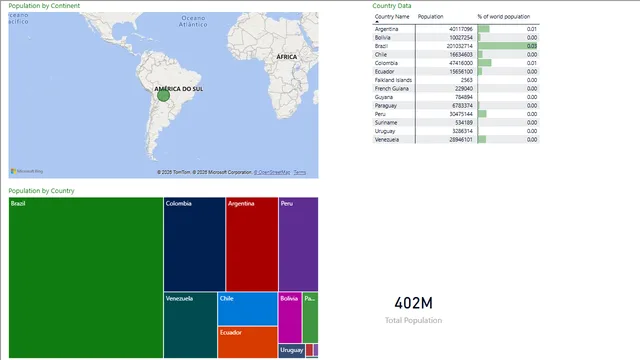640x360 pixels.
Task: Click the green South America bubble on map
Action: pyautogui.click(x=163, y=96)
